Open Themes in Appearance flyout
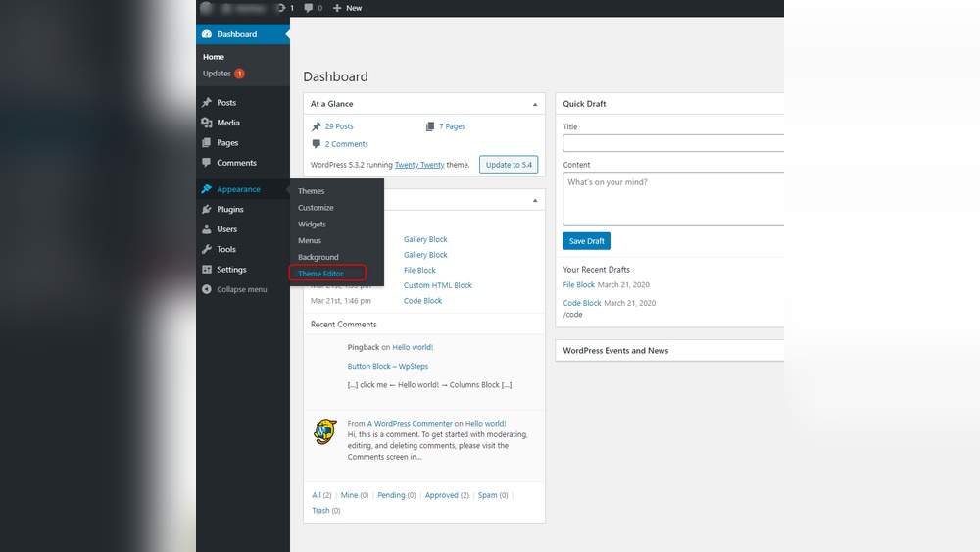 (x=312, y=191)
